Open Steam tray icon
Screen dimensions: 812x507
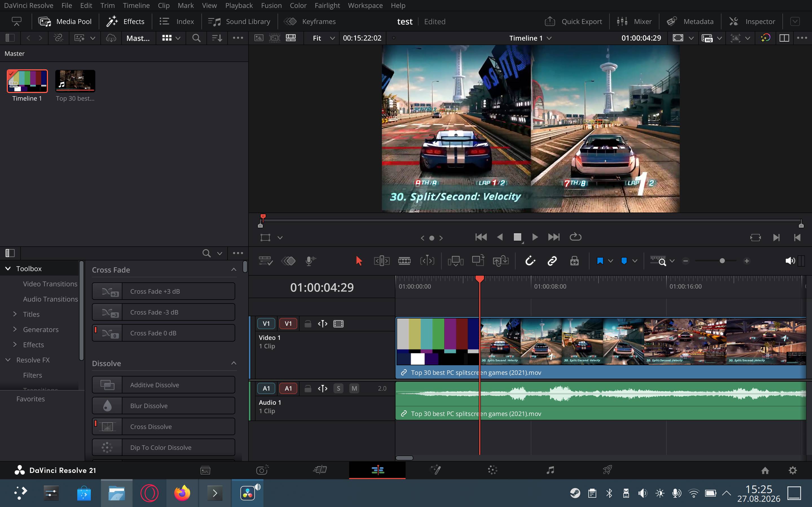[x=575, y=493]
